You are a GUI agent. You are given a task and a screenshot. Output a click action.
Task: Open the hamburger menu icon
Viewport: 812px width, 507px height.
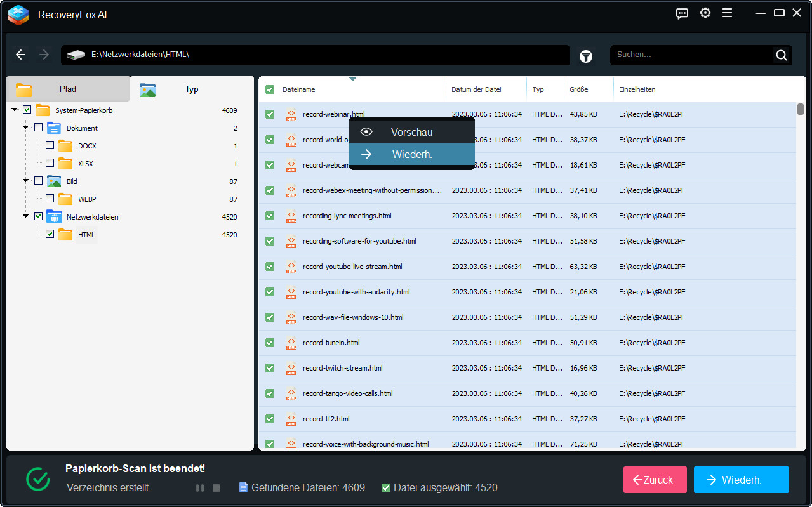(x=727, y=13)
